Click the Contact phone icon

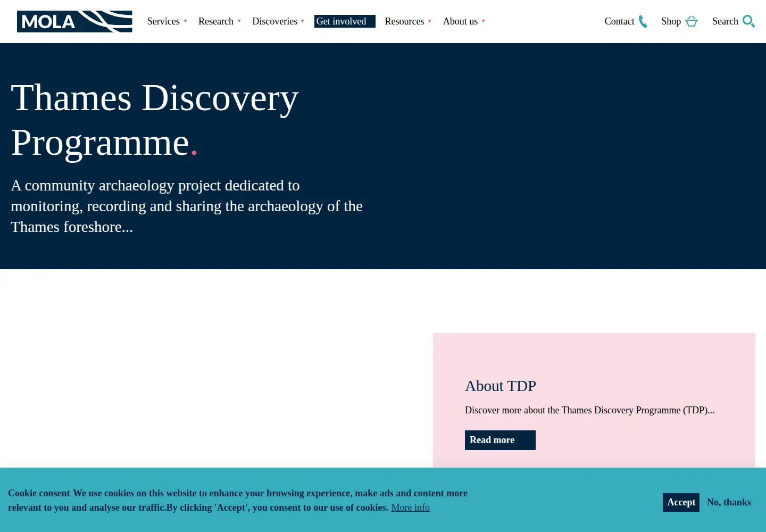[x=643, y=21]
